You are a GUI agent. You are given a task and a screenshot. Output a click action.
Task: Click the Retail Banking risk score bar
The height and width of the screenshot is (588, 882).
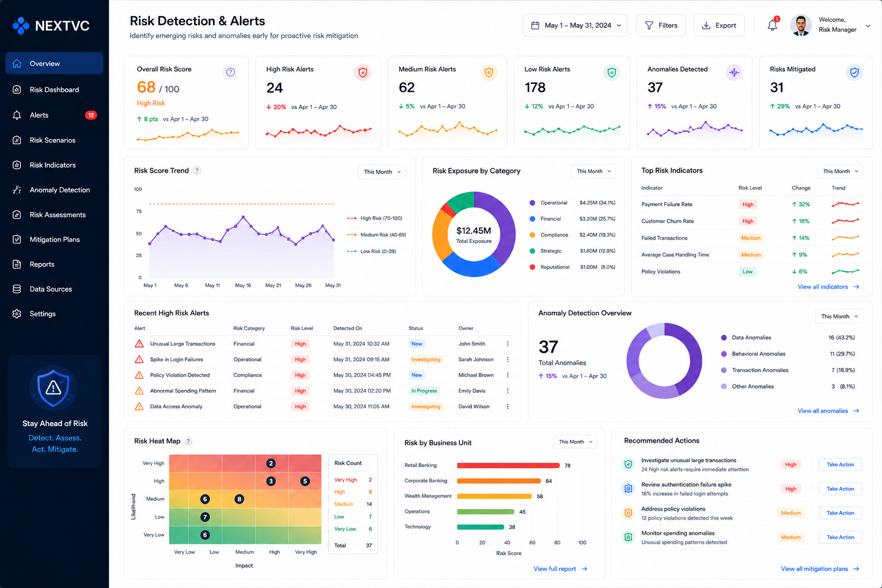(x=508, y=465)
